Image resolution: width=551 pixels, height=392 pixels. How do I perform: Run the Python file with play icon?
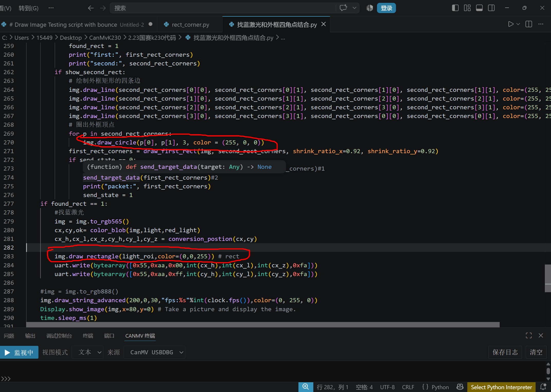511,24
